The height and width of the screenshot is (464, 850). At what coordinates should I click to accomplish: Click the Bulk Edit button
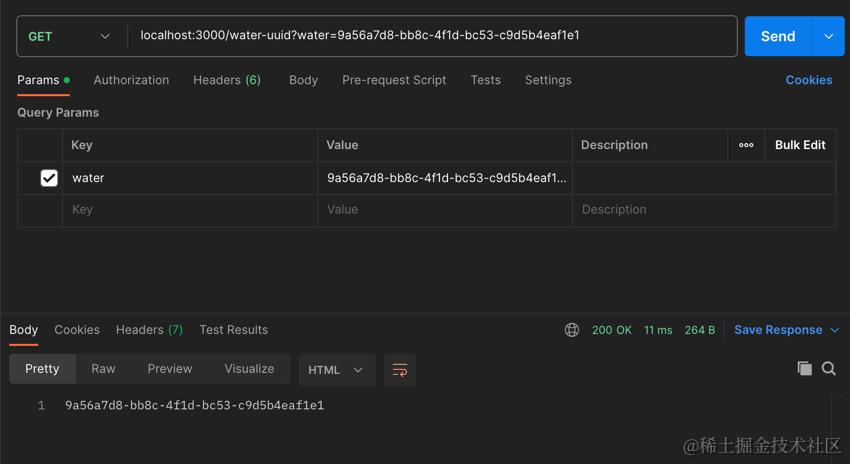(800, 145)
